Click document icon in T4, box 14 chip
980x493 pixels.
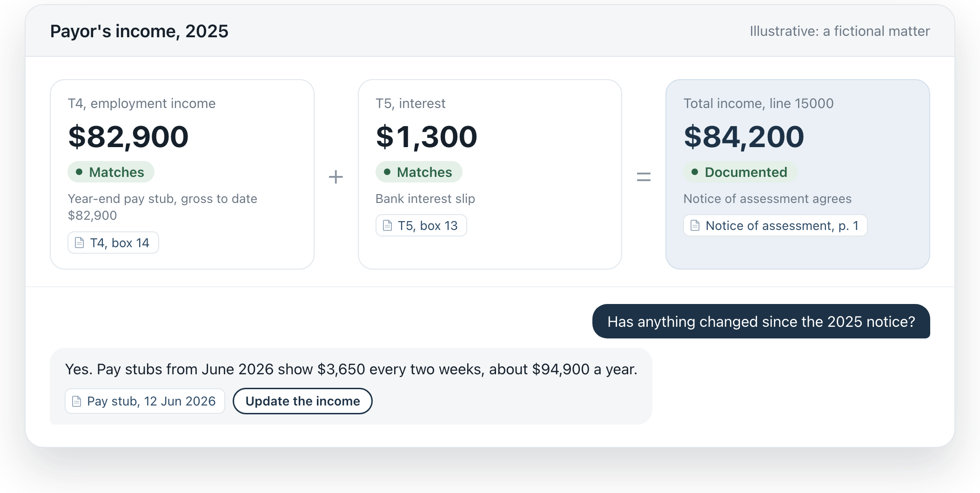(80, 243)
